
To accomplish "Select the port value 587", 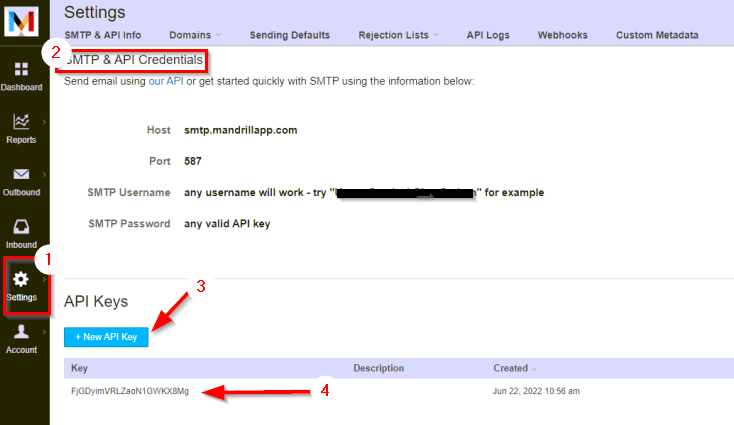I will pos(193,161).
